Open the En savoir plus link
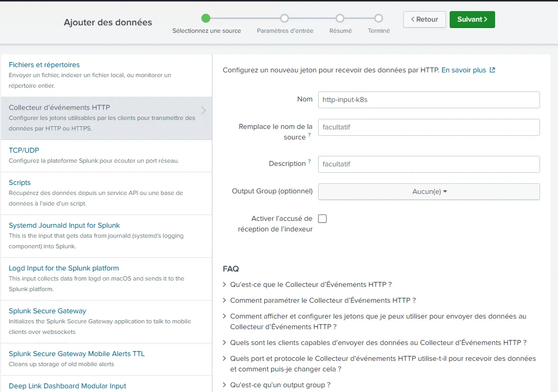 (x=463, y=70)
